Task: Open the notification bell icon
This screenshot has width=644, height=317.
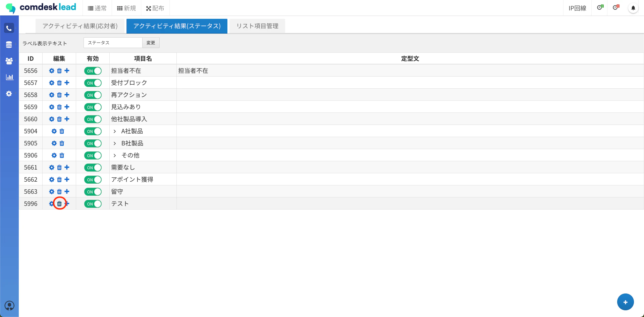Action: pos(633,8)
